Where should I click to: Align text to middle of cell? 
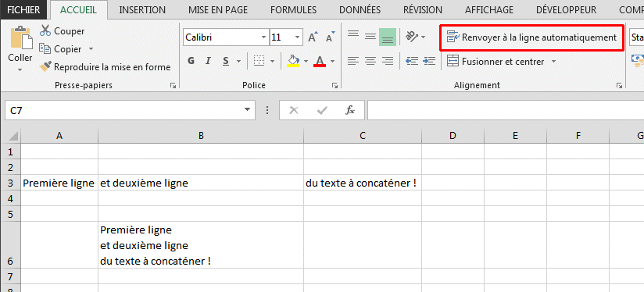370,37
